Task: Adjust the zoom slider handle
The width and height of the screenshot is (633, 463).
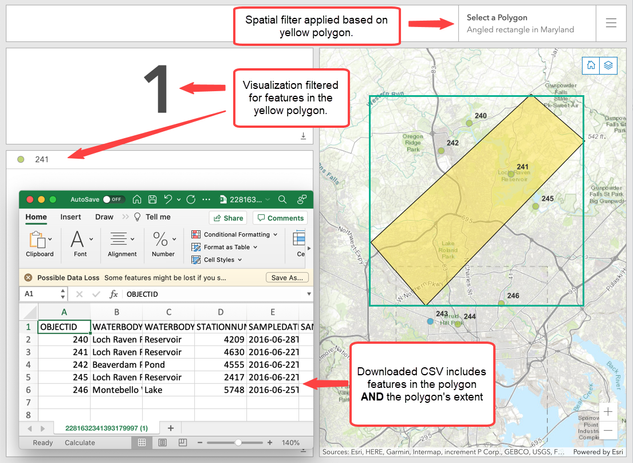Action: pyautogui.click(x=238, y=443)
